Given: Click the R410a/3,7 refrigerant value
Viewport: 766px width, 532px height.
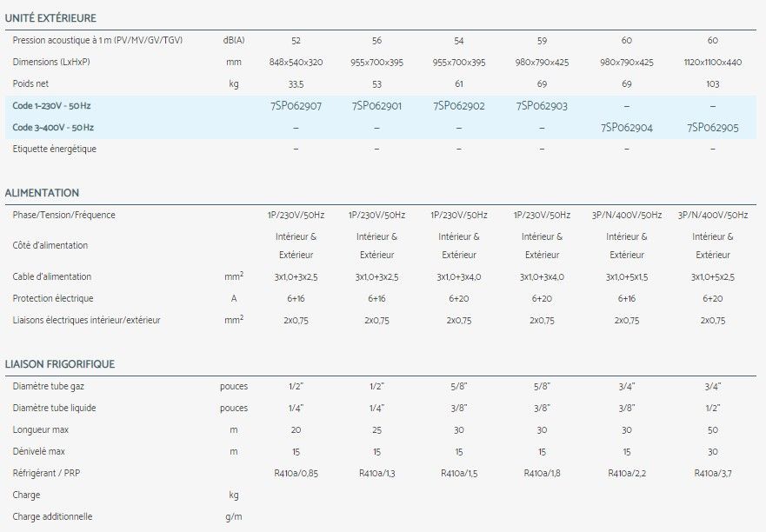Looking at the screenshot, I should [713, 474].
